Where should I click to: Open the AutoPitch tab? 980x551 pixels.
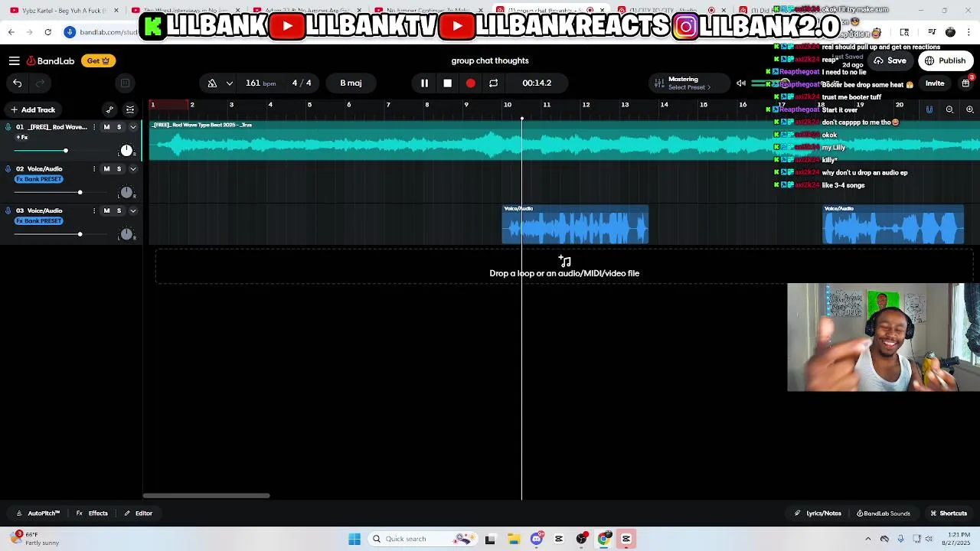(38, 514)
